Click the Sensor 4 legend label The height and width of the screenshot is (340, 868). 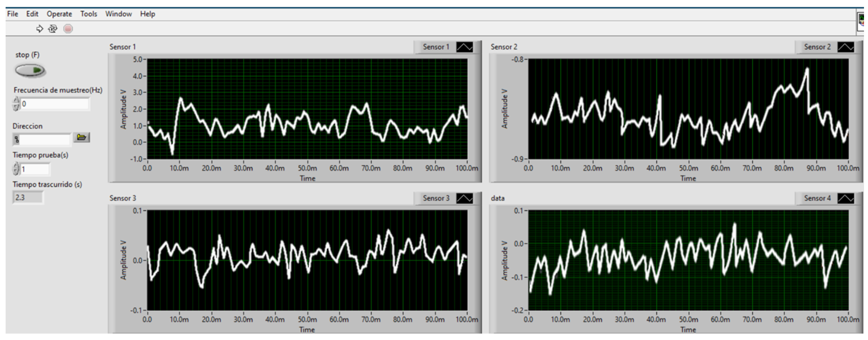coord(817,198)
